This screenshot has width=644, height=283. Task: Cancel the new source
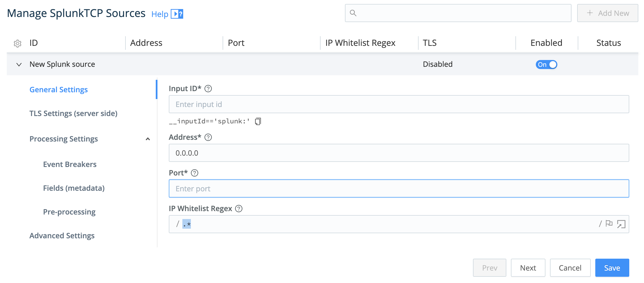click(x=570, y=268)
